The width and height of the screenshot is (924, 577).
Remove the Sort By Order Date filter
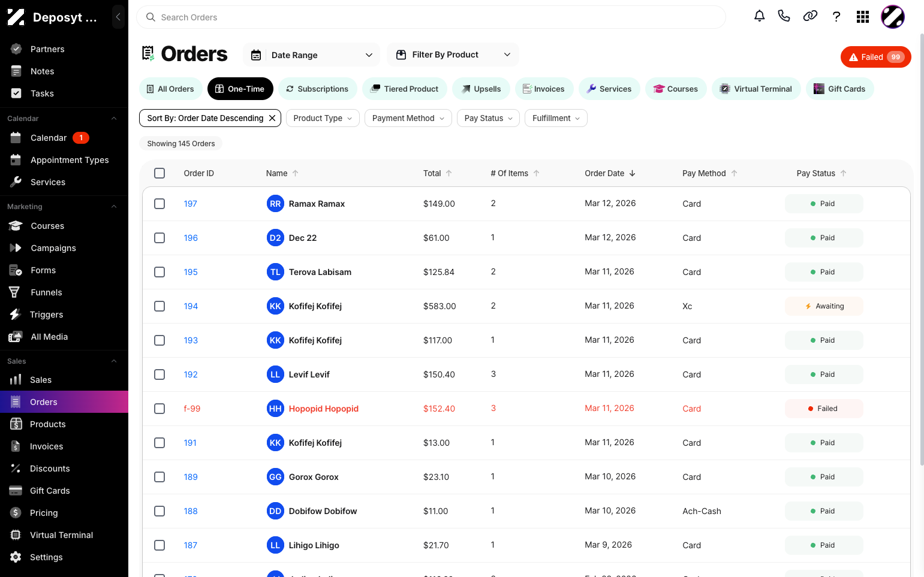click(x=272, y=118)
